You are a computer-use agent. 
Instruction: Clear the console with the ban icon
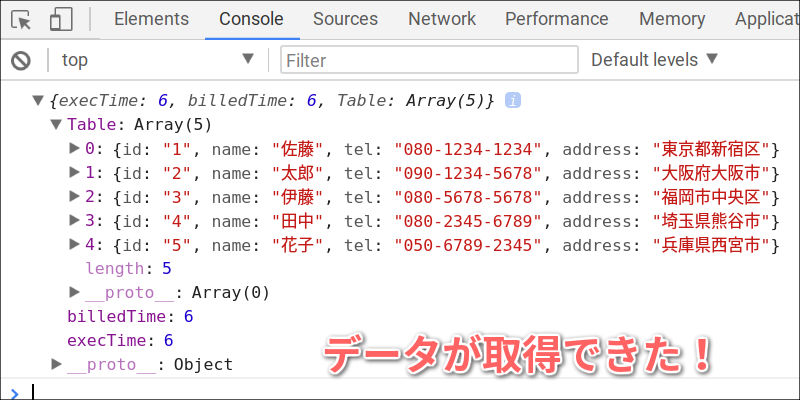[x=21, y=61]
